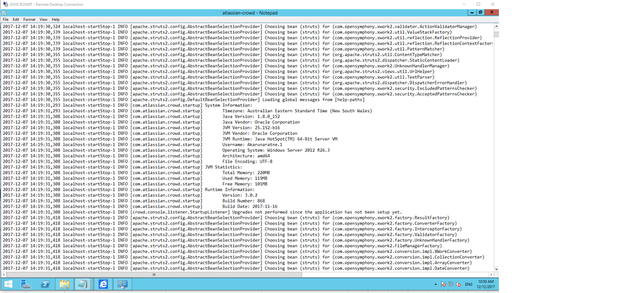Viewport: 644px width, 293px height.
Task: Launch Internet Explorer from the taskbar
Action: [x=102, y=284]
